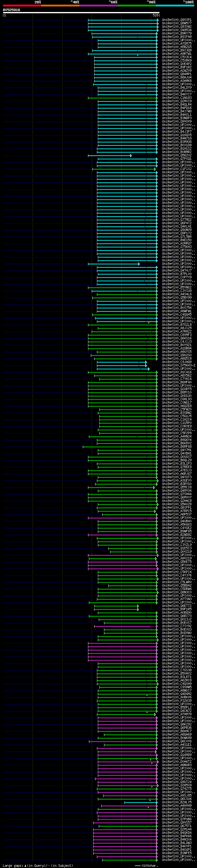This screenshot has width=197, height=868.
Task: Select label UniRef100_B3M9U8
Action: tap(176, 142)
